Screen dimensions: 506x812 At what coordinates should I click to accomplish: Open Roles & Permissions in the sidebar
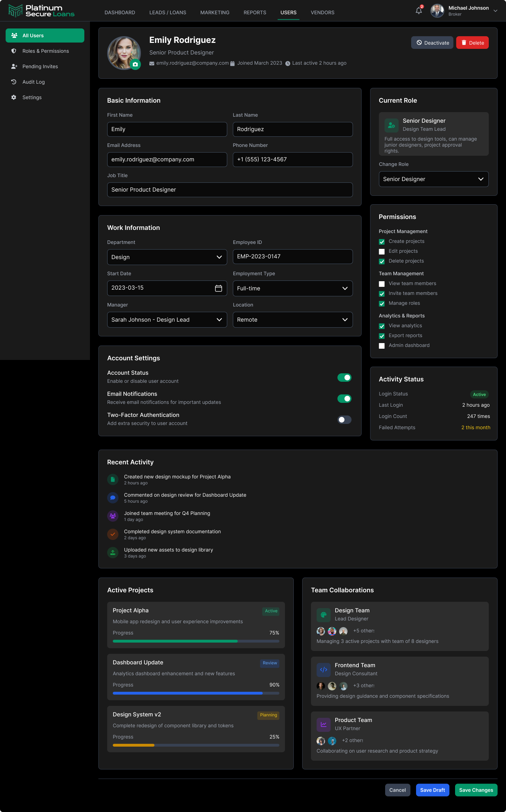click(45, 51)
